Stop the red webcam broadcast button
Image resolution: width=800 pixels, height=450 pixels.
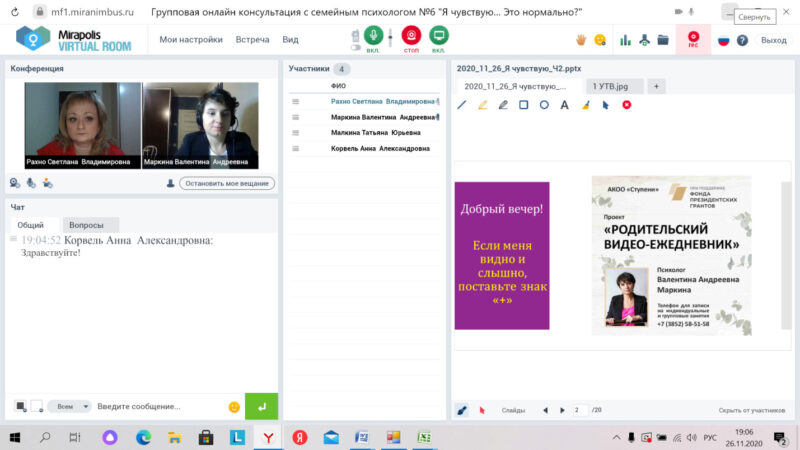tap(411, 35)
